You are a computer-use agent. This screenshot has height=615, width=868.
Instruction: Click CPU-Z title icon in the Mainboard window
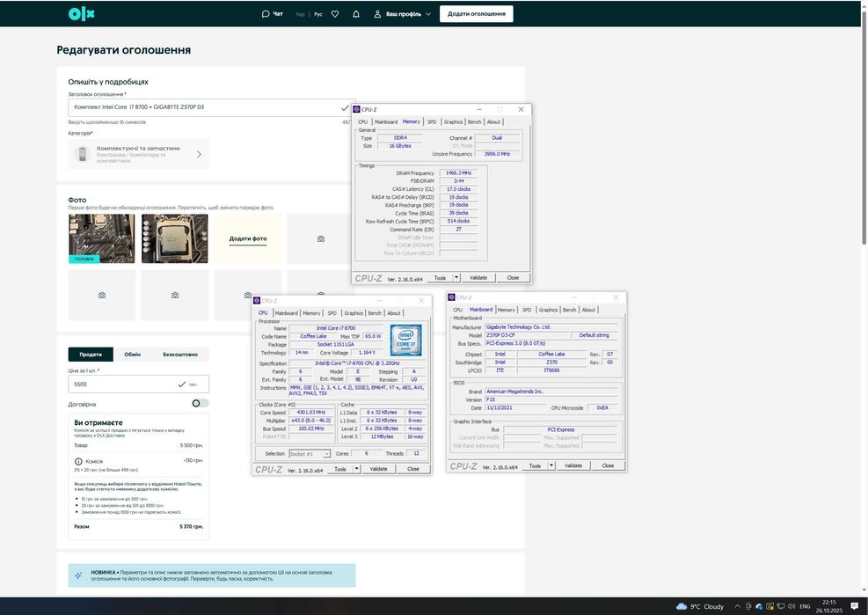[x=451, y=297]
